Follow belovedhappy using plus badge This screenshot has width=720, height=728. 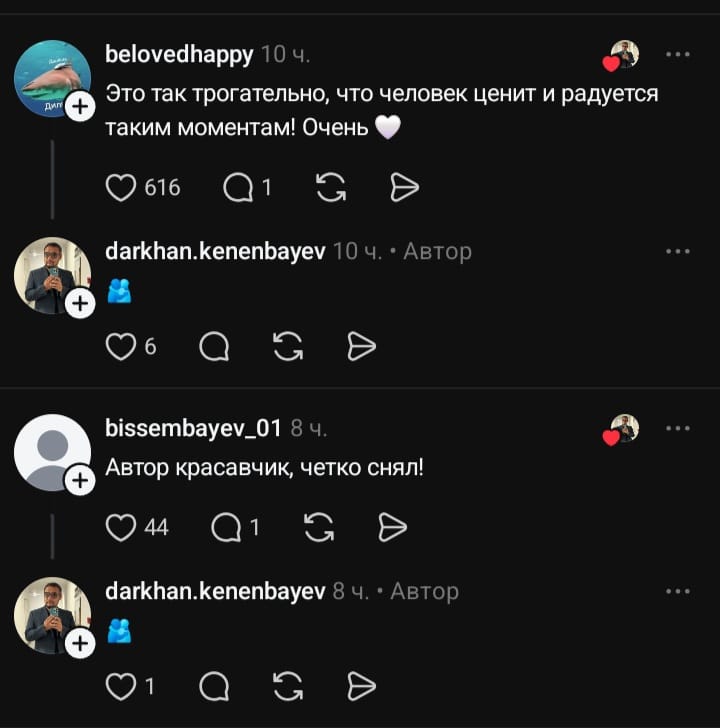80,107
